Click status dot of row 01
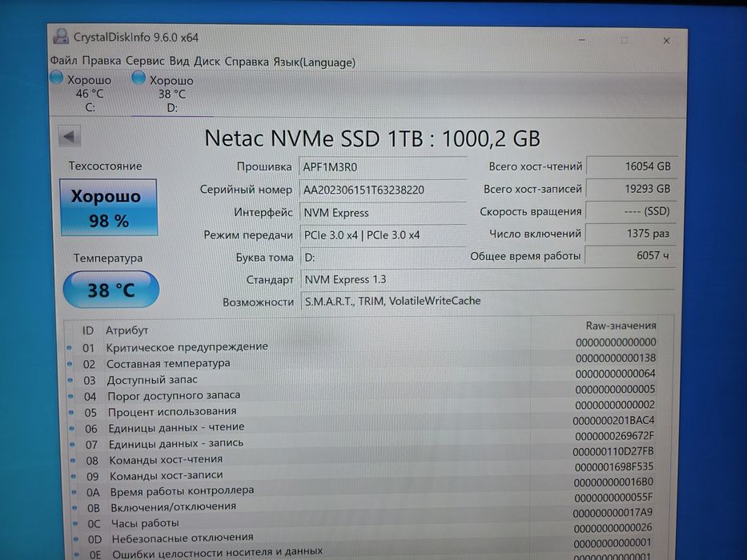This screenshot has height=560, width=747. pos(70,348)
